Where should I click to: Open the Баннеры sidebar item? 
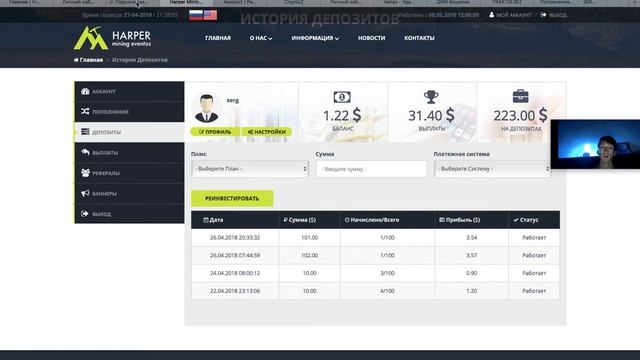(129, 193)
